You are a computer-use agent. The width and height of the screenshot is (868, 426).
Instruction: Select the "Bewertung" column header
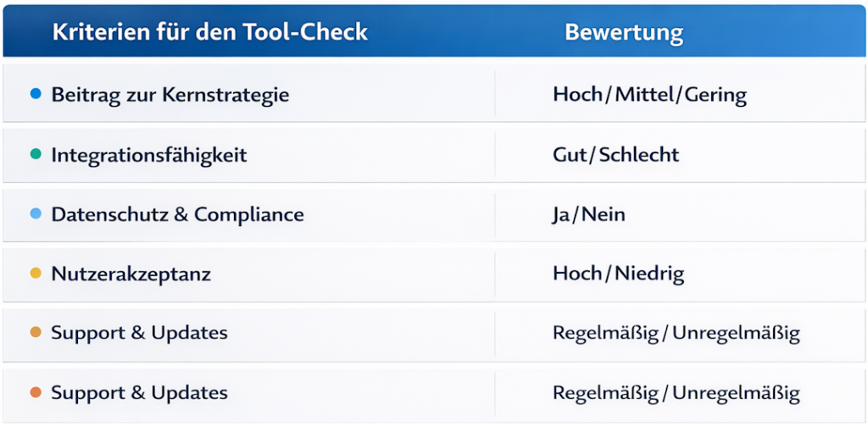click(x=624, y=33)
